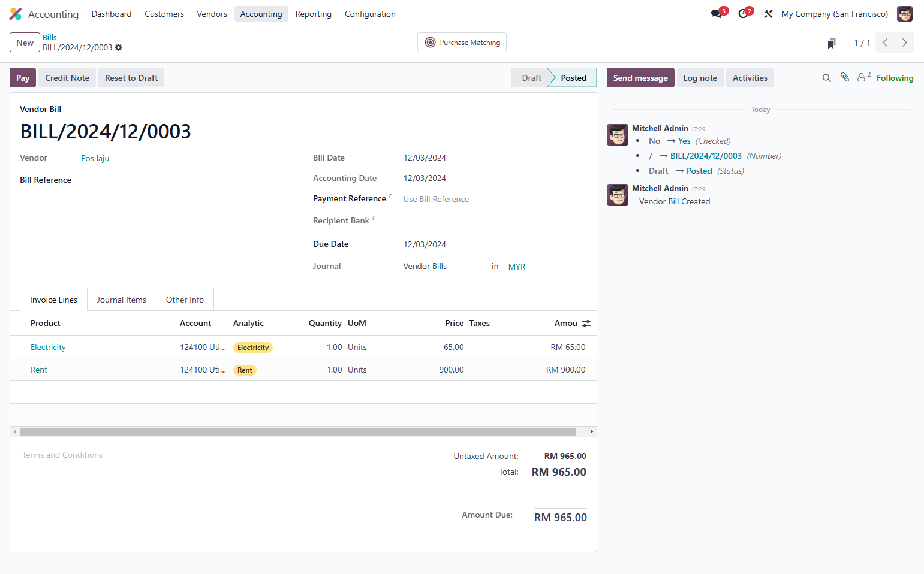This screenshot has height=574, width=924.
Task: Open the Reporting menu
Action: point(314,14)
